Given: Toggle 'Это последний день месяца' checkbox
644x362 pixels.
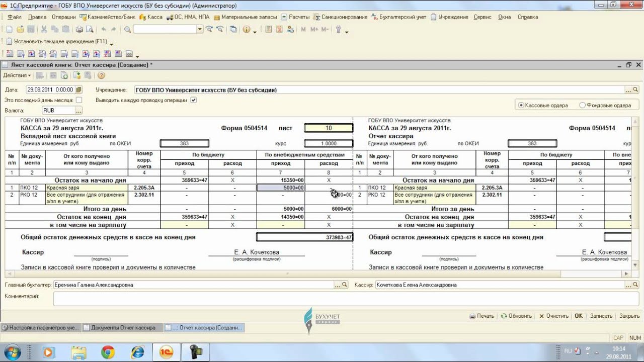Looking at the screenshot, I should pos(79,100).
